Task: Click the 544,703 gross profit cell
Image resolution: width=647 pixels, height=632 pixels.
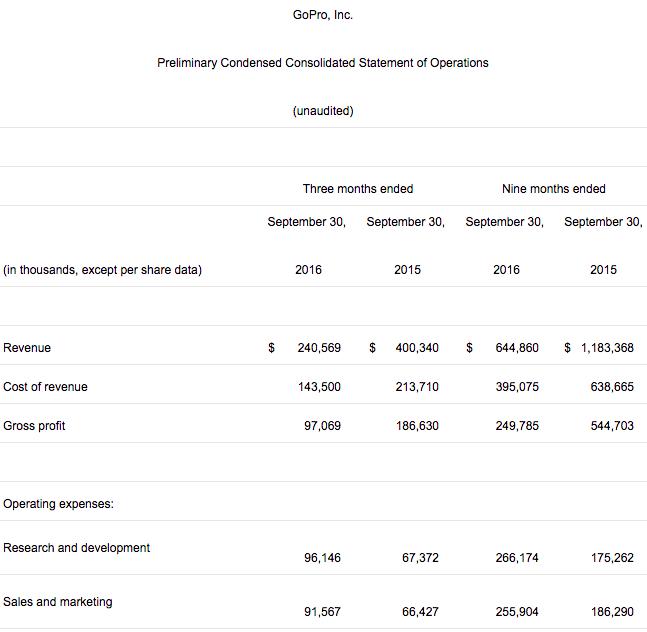Action: click(x=612, y=426)
